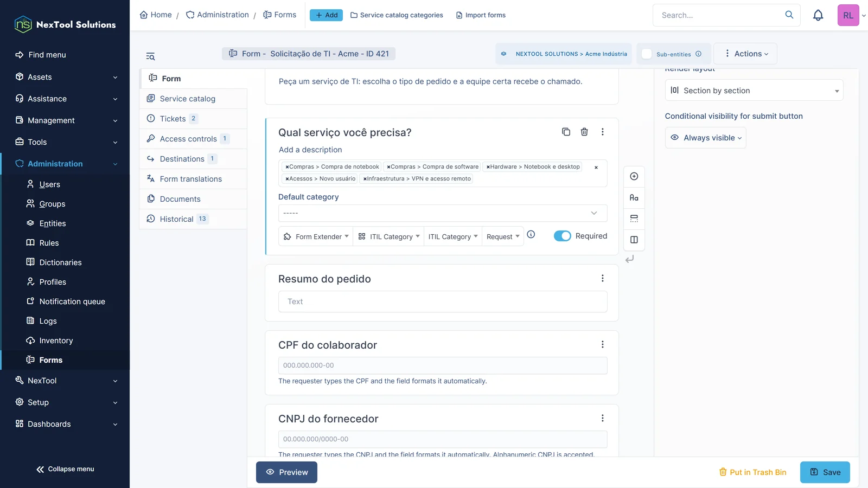
Task: Open the Form Extender dropdown
Action: (x=316, y=236)
